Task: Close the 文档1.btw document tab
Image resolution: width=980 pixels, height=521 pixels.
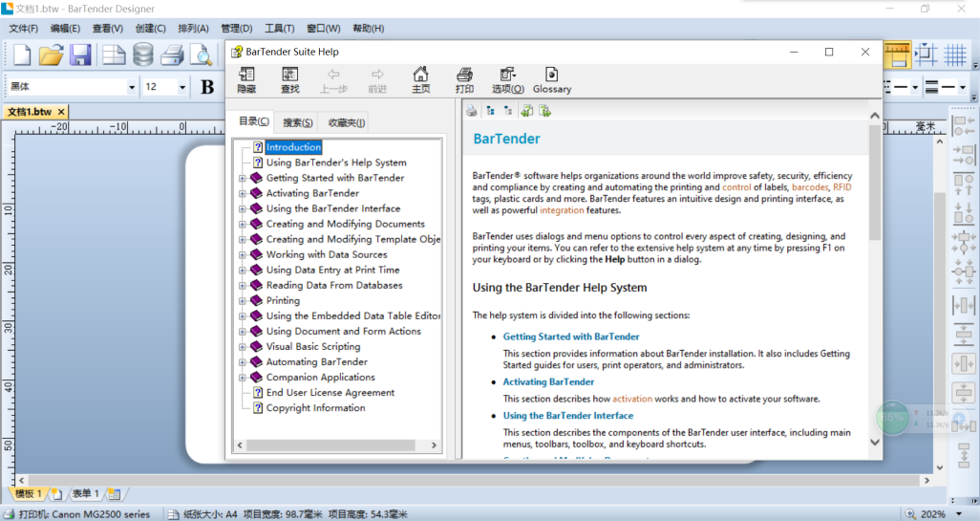Action: coord(61,112)
